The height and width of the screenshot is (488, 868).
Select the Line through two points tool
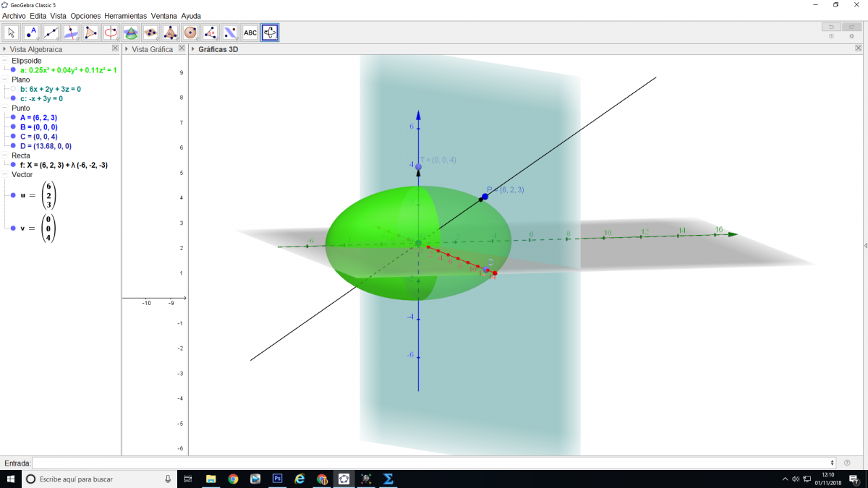51,33
